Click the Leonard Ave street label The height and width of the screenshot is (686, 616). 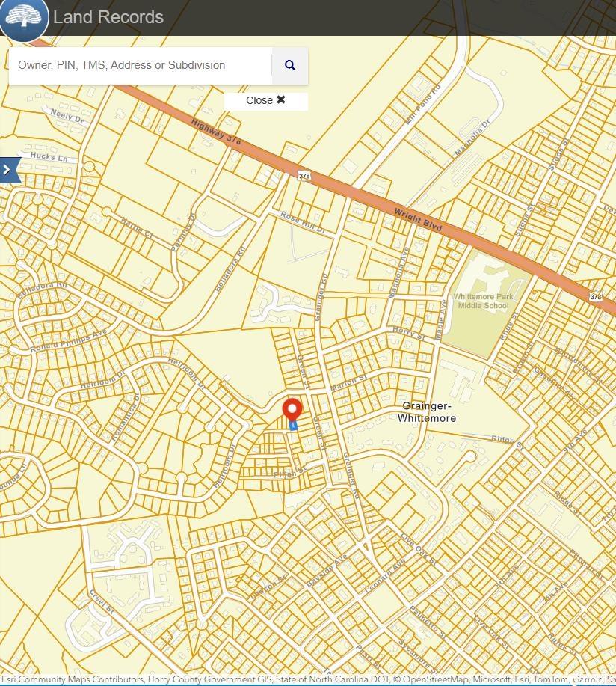click(x=385, y=576)
